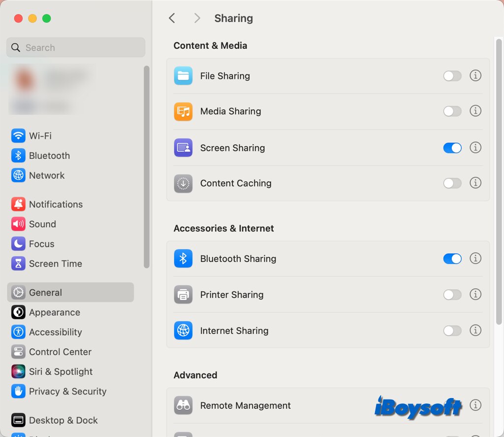Turn off the Bluetooth Sharing toggle
The width and height of the screenshot is (504, 437).
pos(452,259)
